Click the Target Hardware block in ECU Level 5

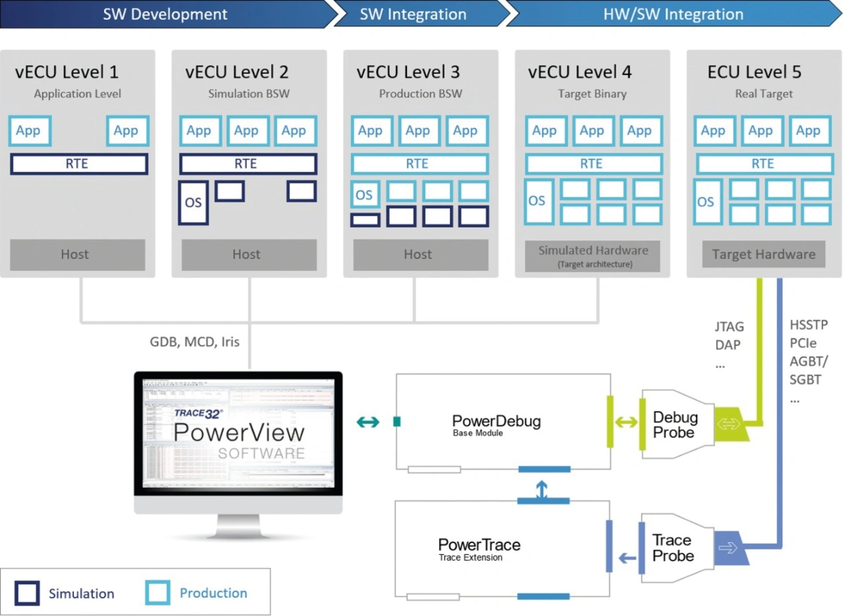[763, 255]
